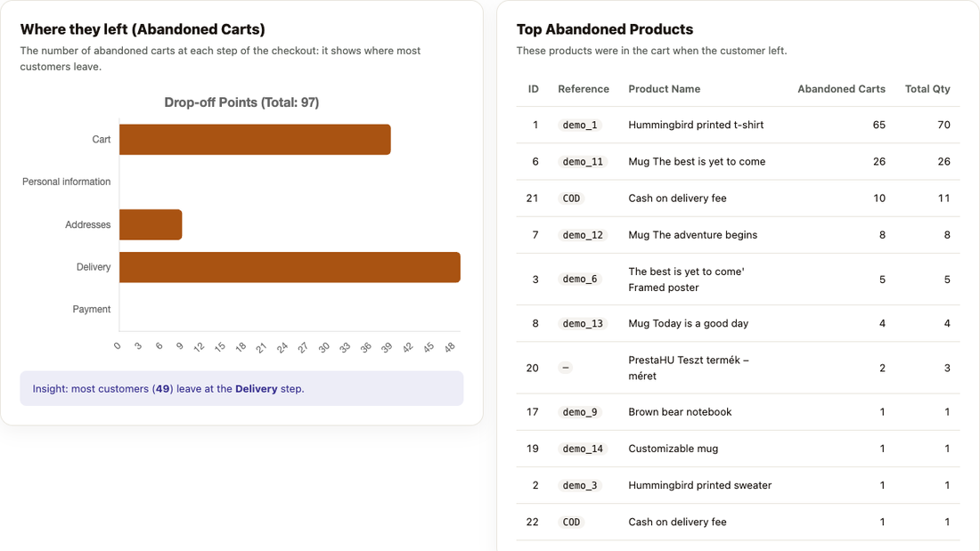The height and width of the screenshot is (551, 980).
Task: Click the Where they left heading
Action: [143, 29]
